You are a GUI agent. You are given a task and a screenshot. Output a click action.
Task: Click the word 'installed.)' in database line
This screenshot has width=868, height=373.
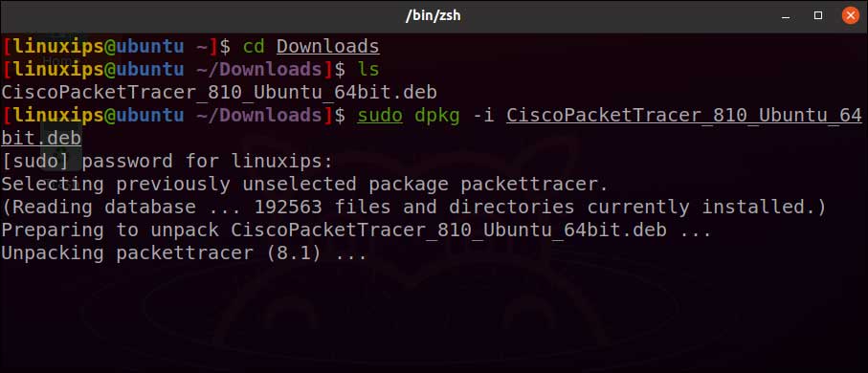coord(764,207)
